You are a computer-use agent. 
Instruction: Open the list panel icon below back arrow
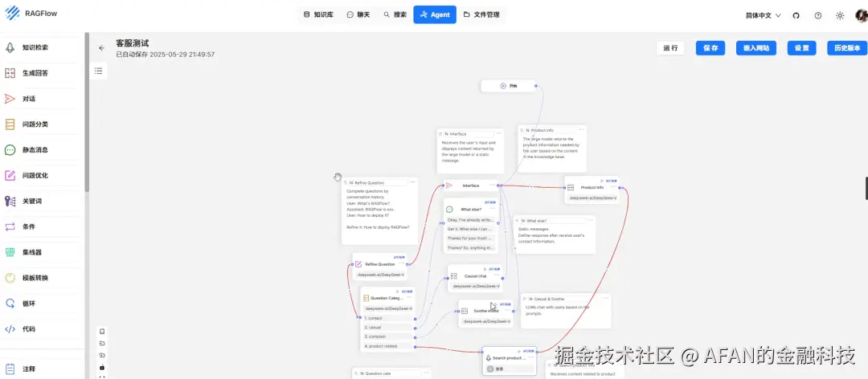[98, 71]
